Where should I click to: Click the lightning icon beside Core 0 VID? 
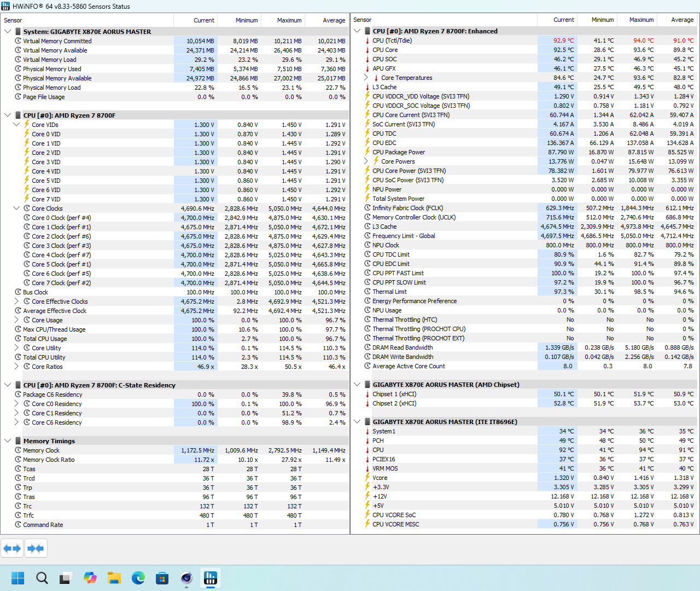(x=27, y=134)
